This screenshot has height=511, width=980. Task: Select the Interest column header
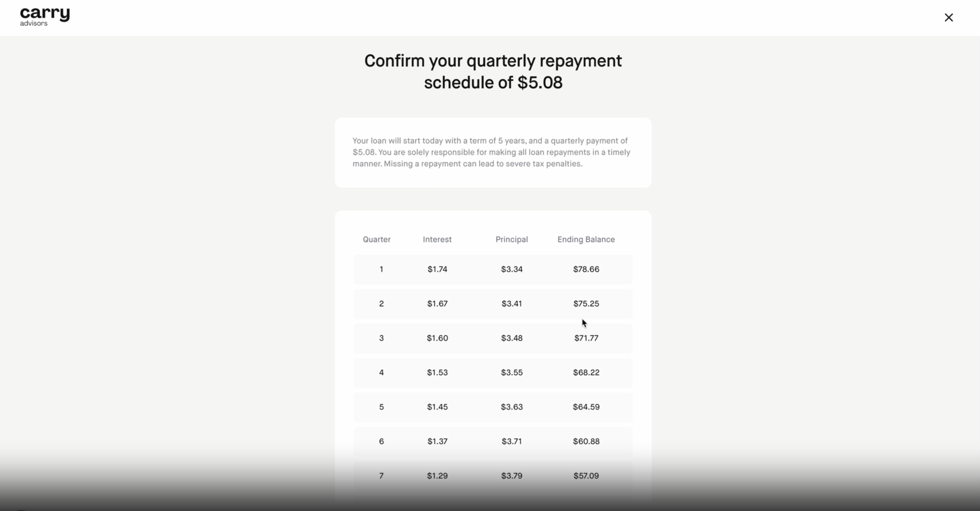437,239
